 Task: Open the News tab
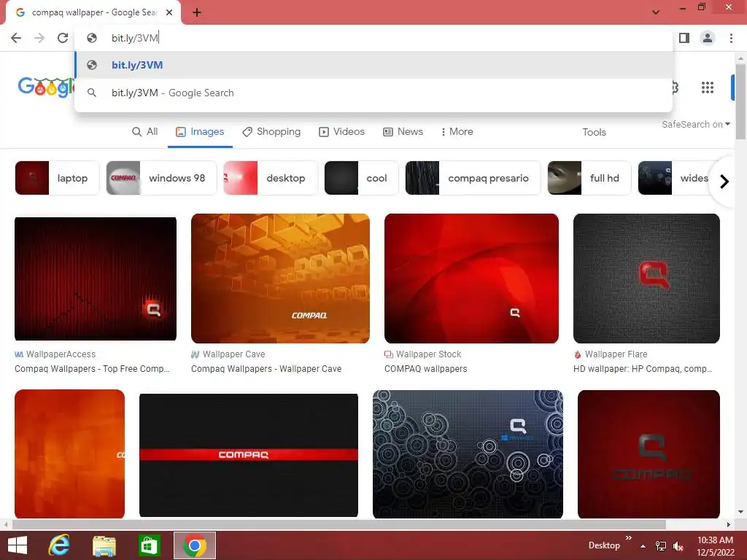pyautogui.click(x=403, y=132)
